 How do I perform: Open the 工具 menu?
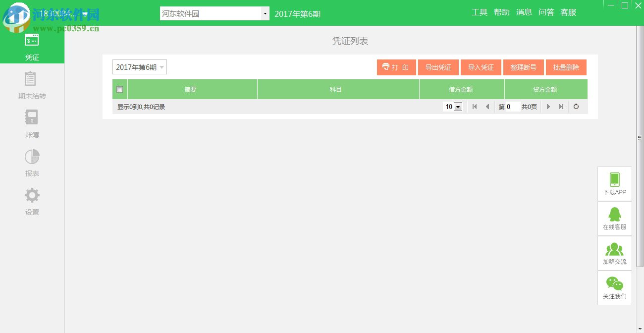[480, 12]
